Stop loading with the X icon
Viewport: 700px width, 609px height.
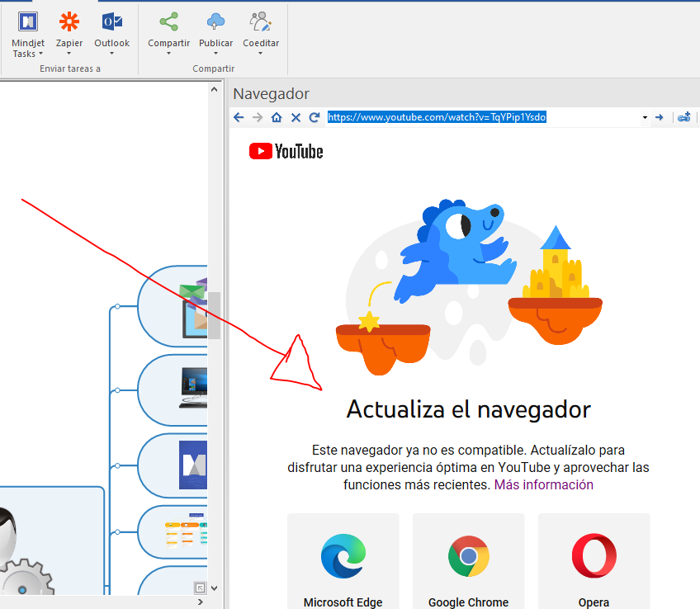296,118
